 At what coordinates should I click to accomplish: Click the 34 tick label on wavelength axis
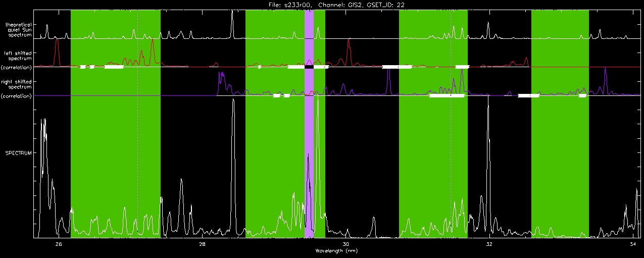[x=632, y=244]
